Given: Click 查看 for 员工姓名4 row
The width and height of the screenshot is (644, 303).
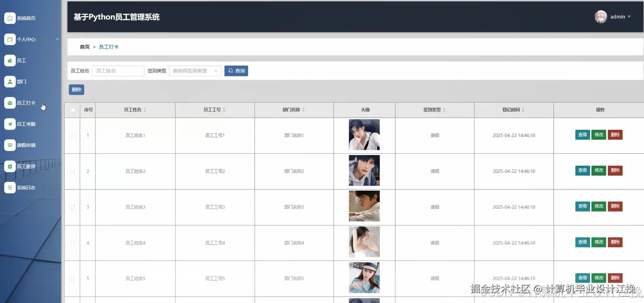Looking at the screenshot, I should (x=583, y=242).
